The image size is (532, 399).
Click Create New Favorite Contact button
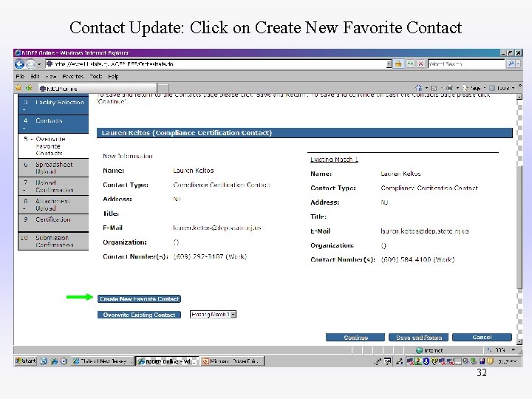139,299
